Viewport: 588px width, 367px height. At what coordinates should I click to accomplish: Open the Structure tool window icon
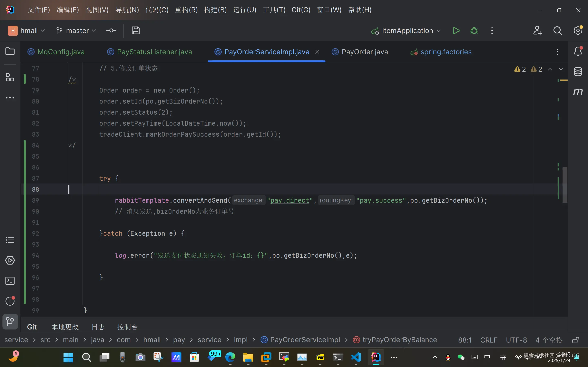(x=10, y=77)
